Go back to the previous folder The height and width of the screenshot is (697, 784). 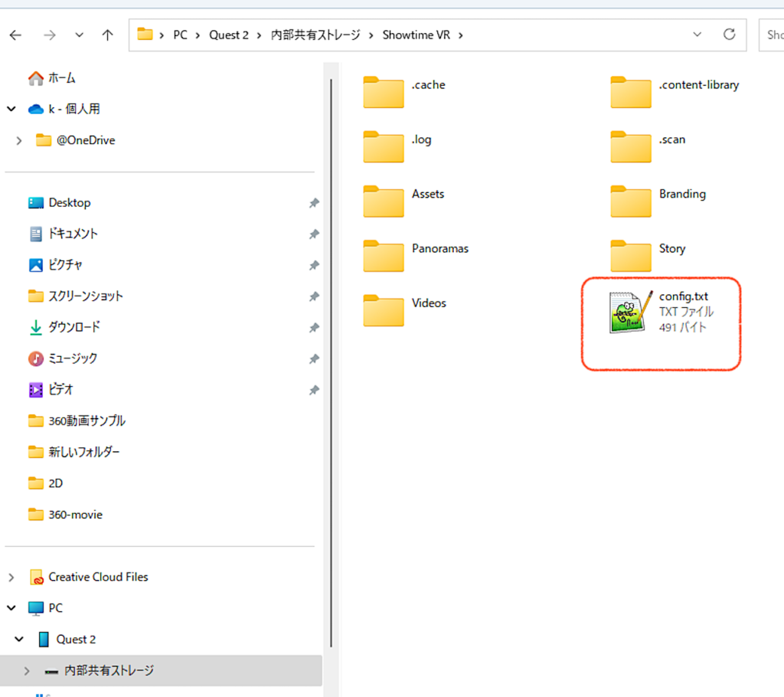[15, 35]
